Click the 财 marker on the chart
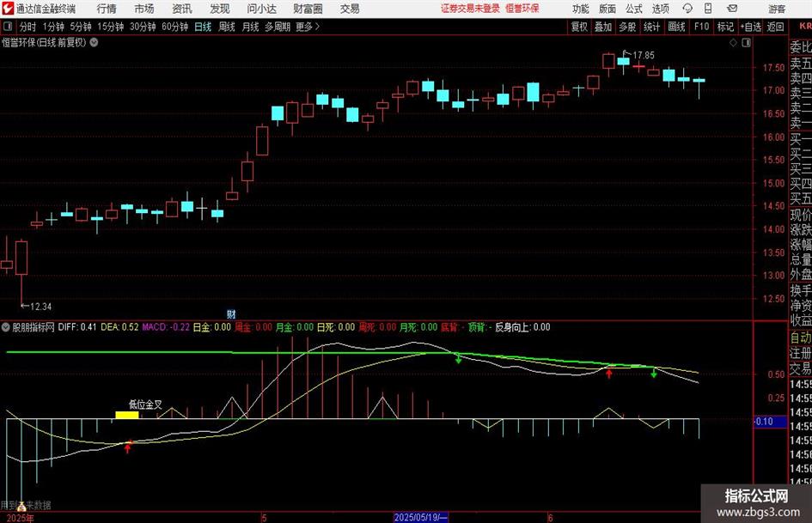Viewport: 812px width, 523px height. (231, 314)
